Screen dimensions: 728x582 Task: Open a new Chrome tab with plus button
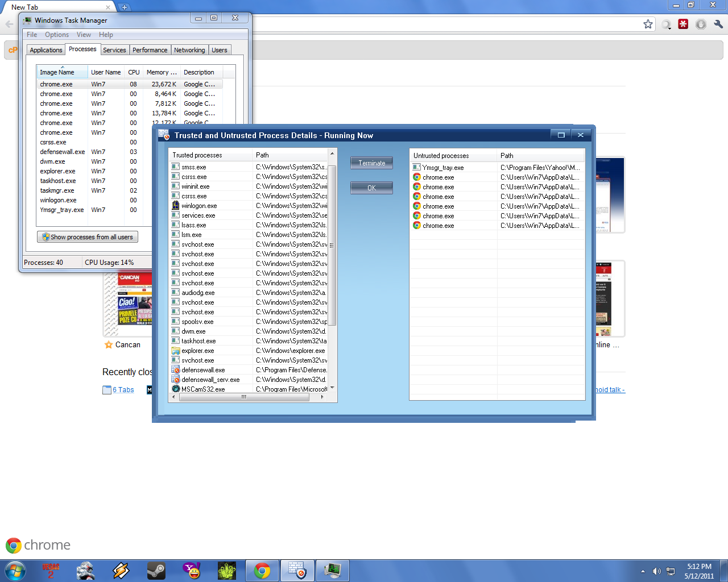[x=124, y=7]
